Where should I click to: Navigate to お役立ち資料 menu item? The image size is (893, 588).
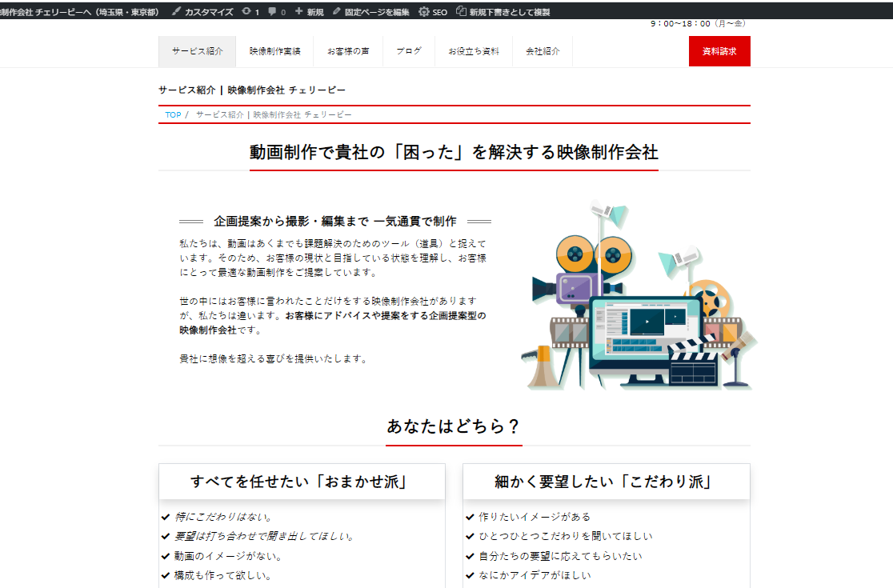coord(474,51)
